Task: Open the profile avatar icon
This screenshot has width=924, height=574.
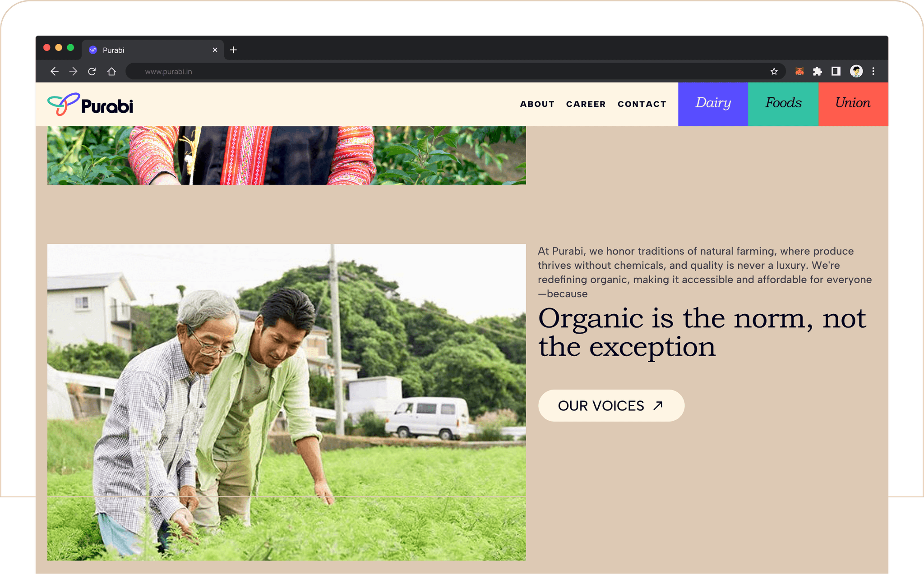Action: [x=856, y=71]
